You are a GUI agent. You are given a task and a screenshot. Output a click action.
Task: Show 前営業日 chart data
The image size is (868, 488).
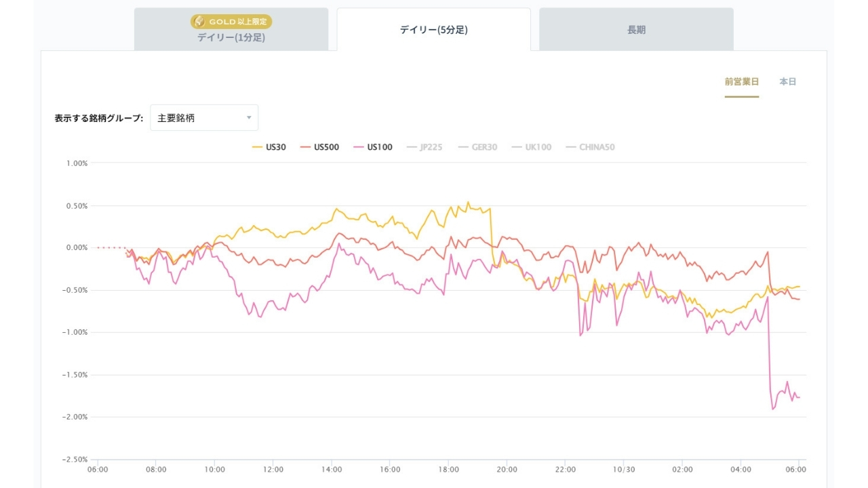pos(742,82)
